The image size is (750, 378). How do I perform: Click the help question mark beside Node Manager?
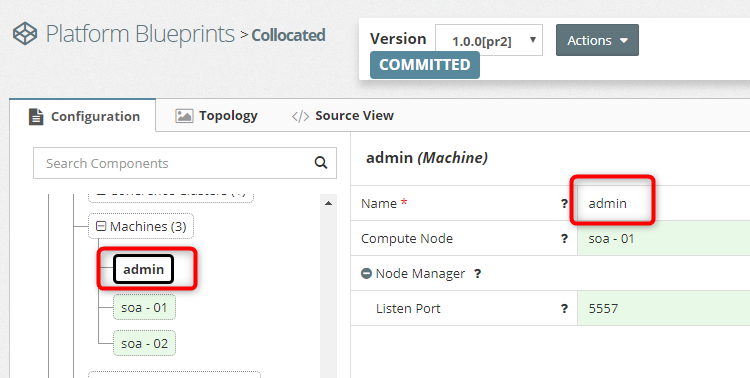477,274
